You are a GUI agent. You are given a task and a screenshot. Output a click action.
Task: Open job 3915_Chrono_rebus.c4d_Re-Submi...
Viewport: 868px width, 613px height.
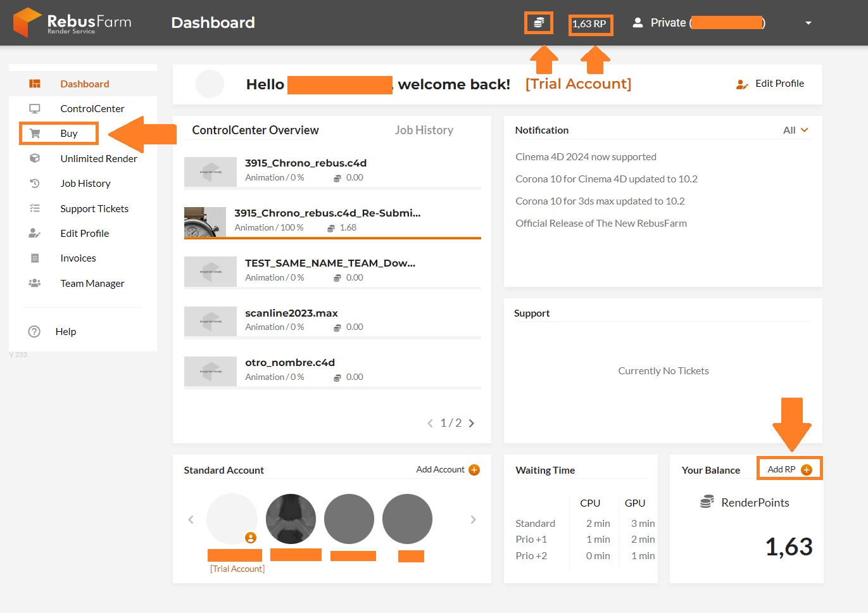327,213
